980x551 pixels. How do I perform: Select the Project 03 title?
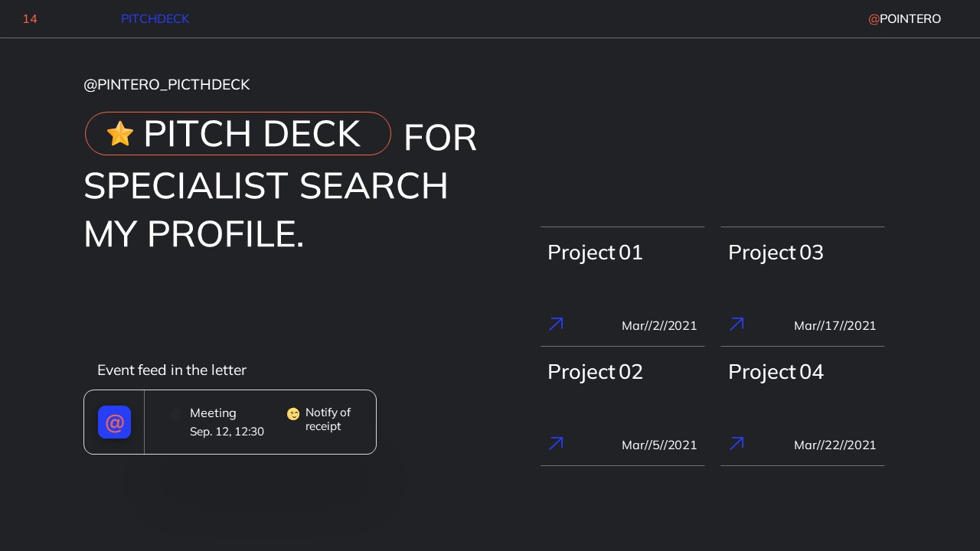click(x=776, y=253)
